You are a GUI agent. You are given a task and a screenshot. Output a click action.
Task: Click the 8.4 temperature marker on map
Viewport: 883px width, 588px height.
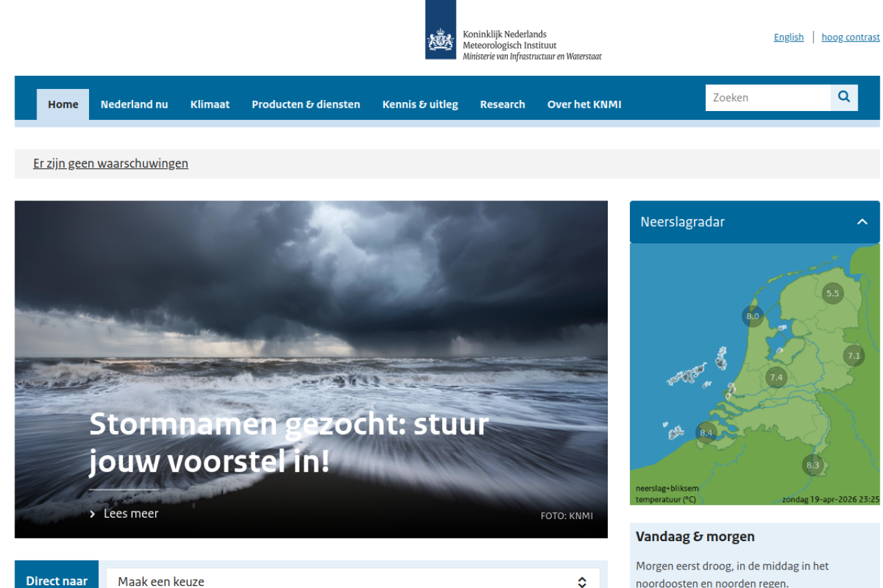706,433
